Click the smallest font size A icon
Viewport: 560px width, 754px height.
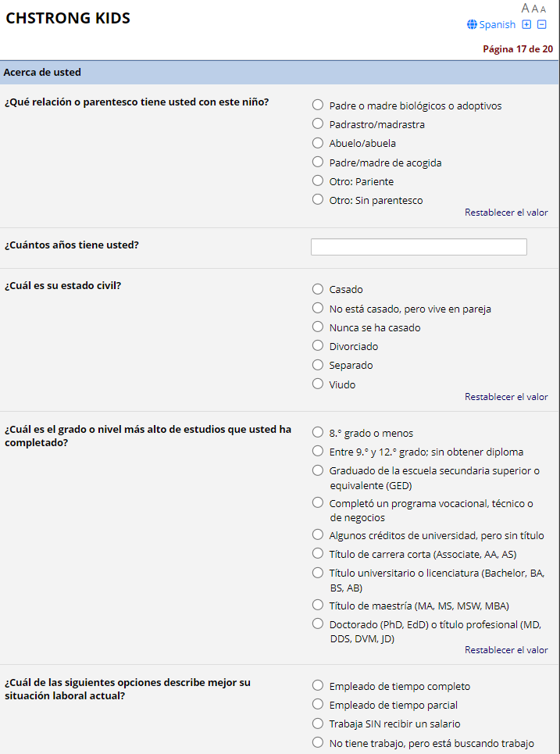544,9
